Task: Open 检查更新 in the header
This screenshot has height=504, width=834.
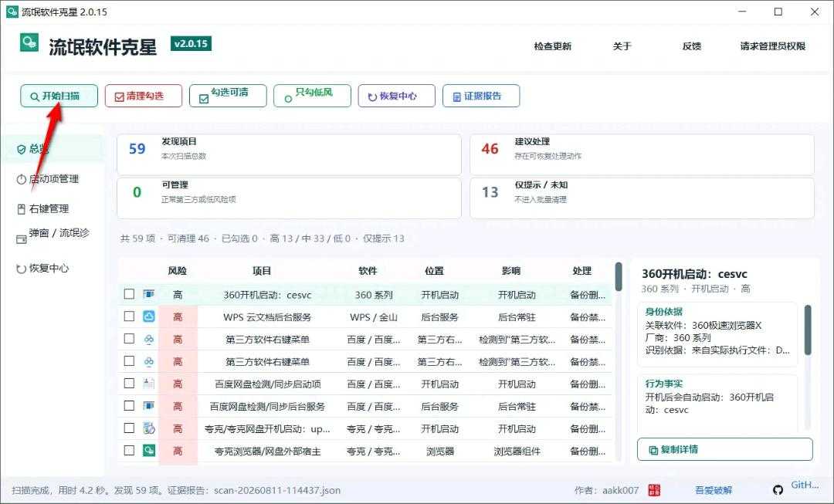Action: 553,46
